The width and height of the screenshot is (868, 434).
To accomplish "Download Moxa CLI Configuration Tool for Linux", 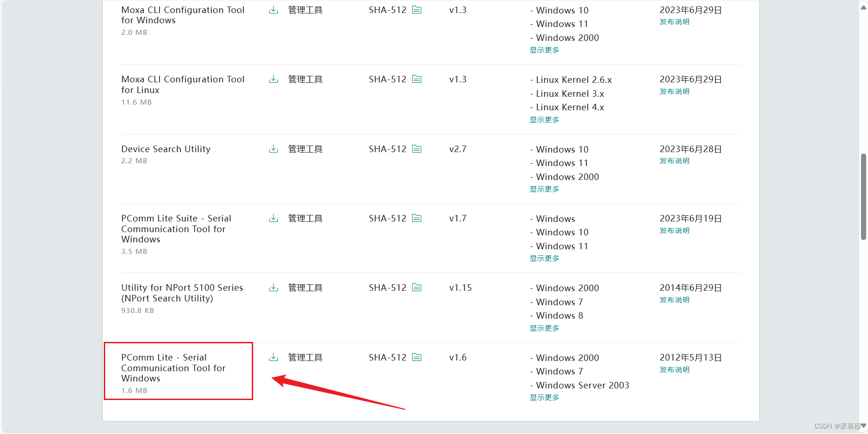I will coord(273,79).
